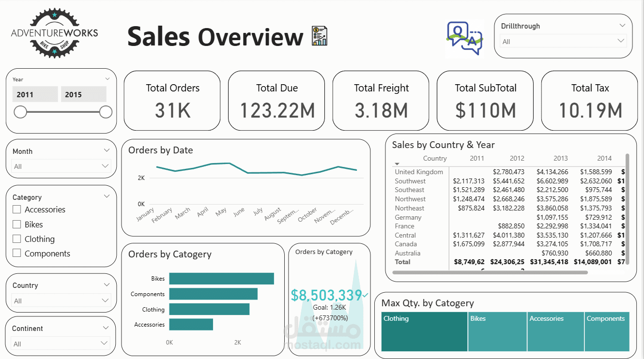
Task: Click the Sales table vertical scrollbar
Action: [x=627, y=209]
